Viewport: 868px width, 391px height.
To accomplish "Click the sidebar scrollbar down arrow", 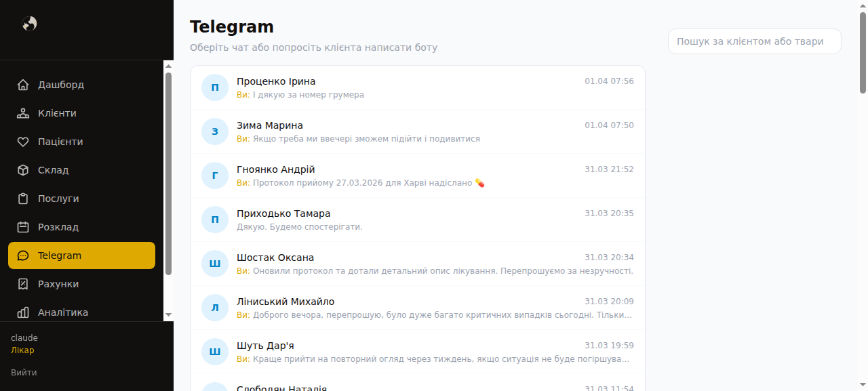I will 168,315.
